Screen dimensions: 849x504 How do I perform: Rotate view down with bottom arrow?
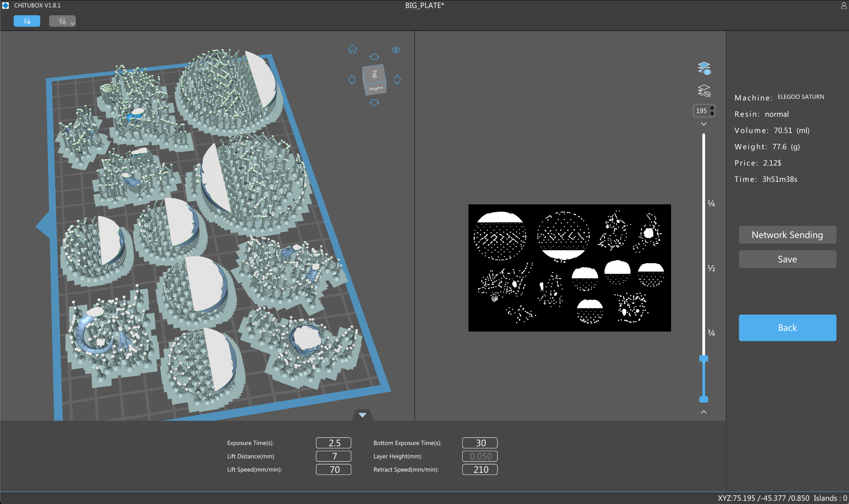click(374, 103)
